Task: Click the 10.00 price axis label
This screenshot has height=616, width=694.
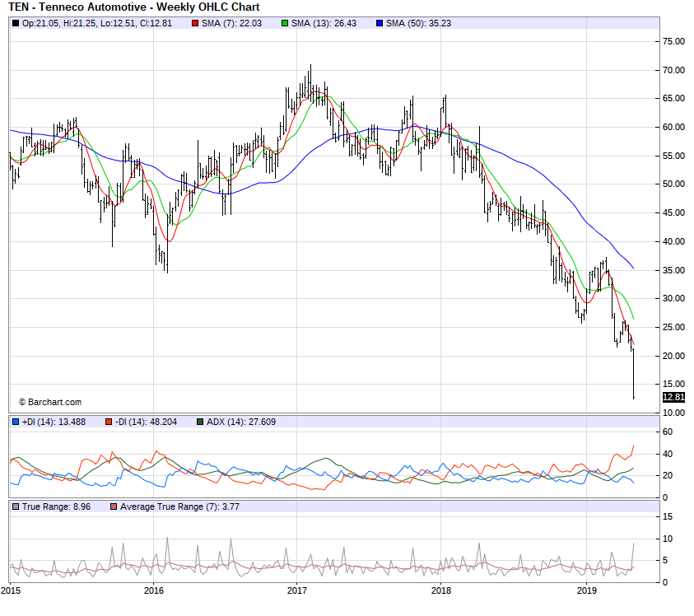Action: (x=673, y=413)
